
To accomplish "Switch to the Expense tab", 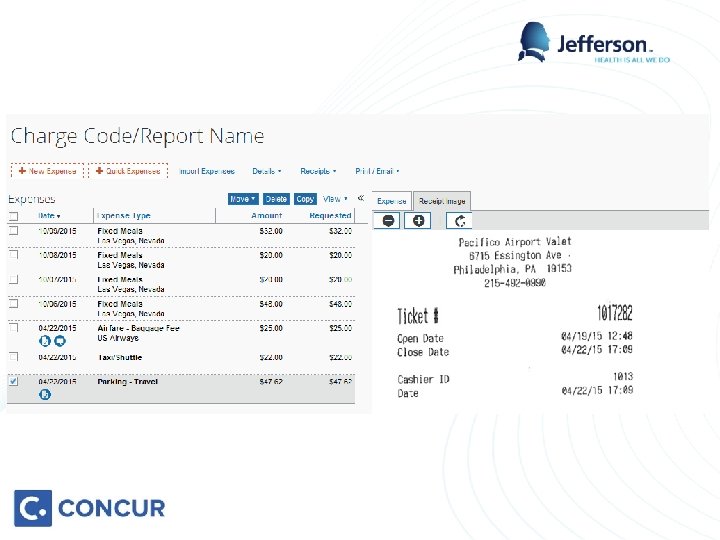I will [392, 201].
